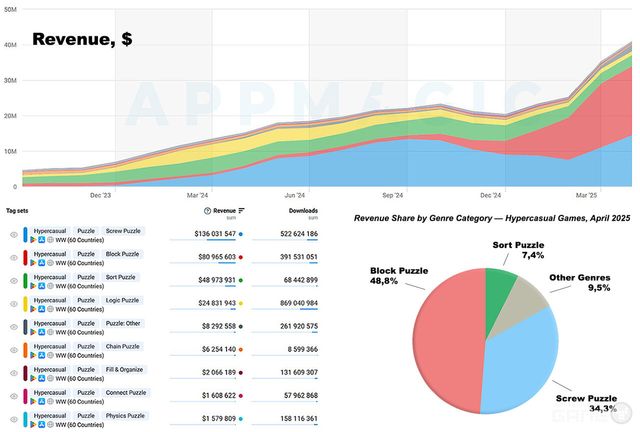Image resolution: width=640 pixels, height=432 pixels.
Task: Click the Revenue help question-mark icon
Action: click(207, 211)
